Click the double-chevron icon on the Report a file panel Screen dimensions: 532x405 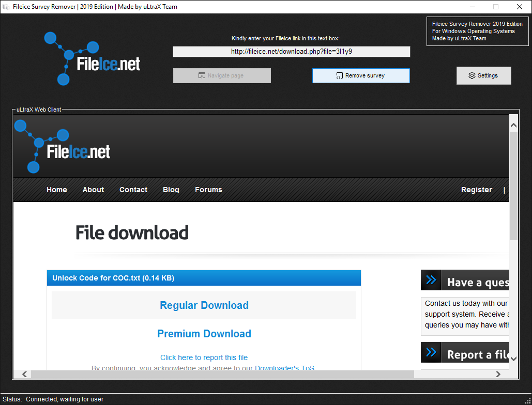point(431,352)
